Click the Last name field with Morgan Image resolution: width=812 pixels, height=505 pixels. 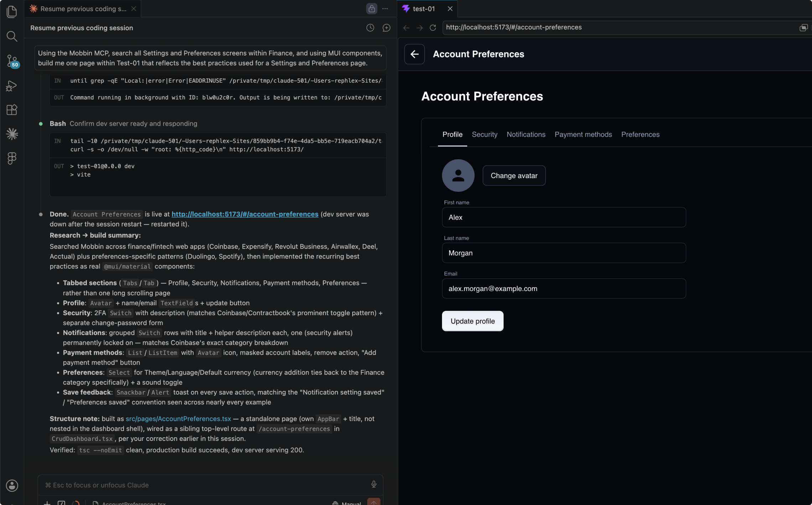point(564,253)
